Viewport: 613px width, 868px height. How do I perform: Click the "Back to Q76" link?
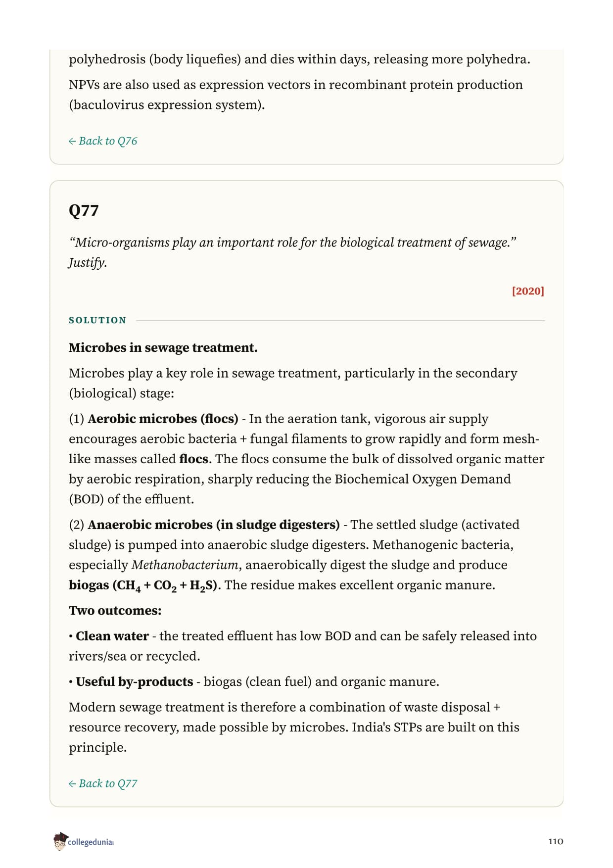(103, 141)
